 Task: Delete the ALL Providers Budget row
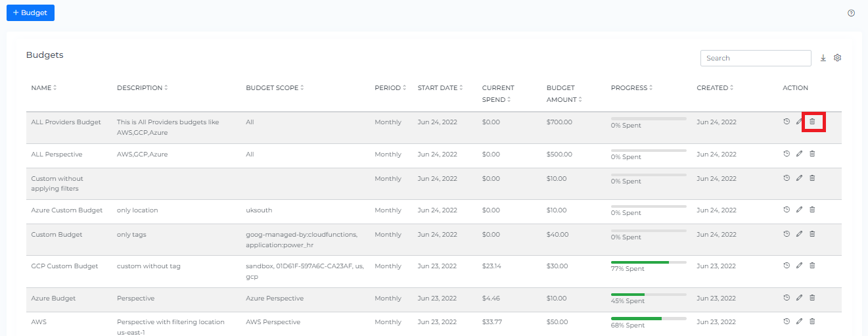coord(812,122)
